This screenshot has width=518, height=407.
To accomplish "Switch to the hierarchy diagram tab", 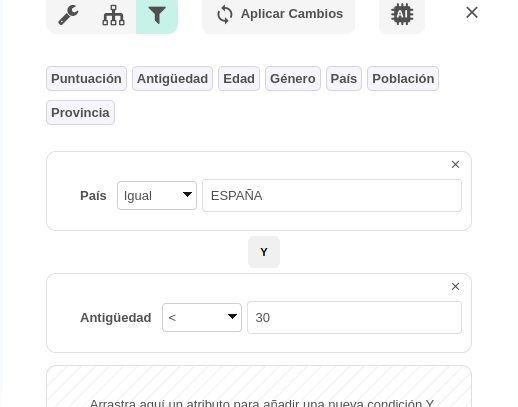I will (x=113, y=15).
